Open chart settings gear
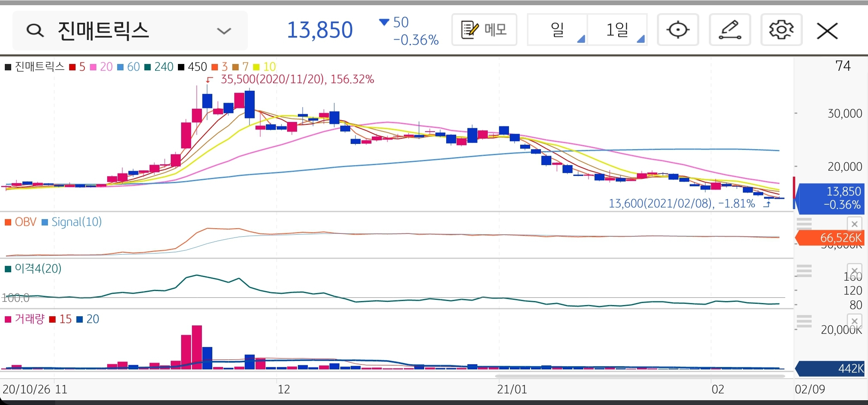Image resolution: width=868 pixels, height=405 pixels. coord(781,30)
